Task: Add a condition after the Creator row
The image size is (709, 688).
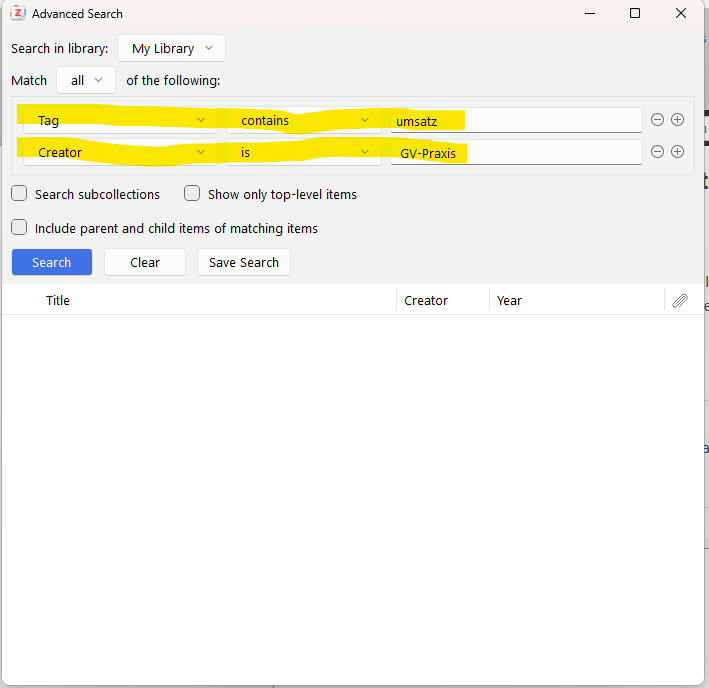Action: pos(677,152)
